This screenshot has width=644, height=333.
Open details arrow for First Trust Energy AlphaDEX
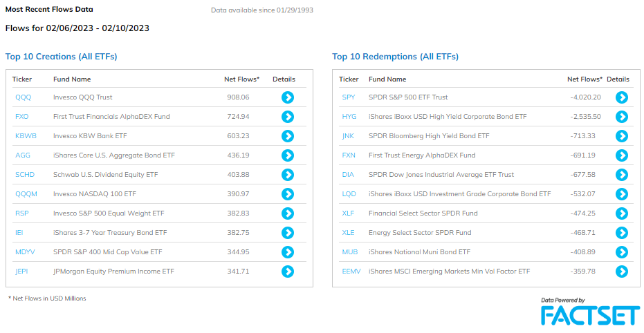click(622, 155)
